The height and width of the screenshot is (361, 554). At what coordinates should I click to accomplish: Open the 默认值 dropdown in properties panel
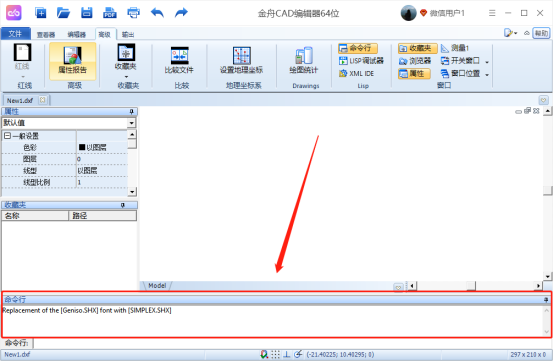pos(131,123)
